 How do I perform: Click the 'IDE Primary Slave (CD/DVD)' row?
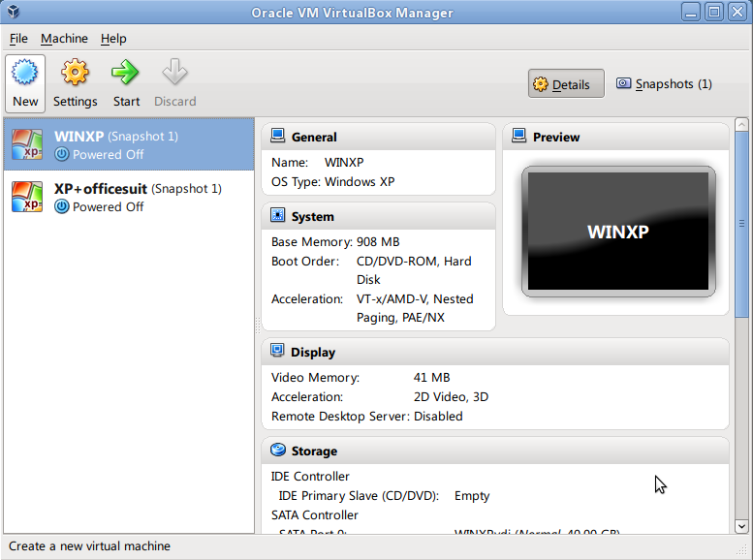pyautogui.click(x=384, y=496)
